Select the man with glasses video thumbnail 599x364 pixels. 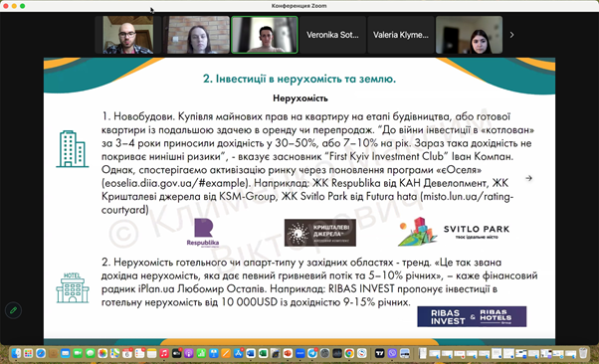point(128,35)
